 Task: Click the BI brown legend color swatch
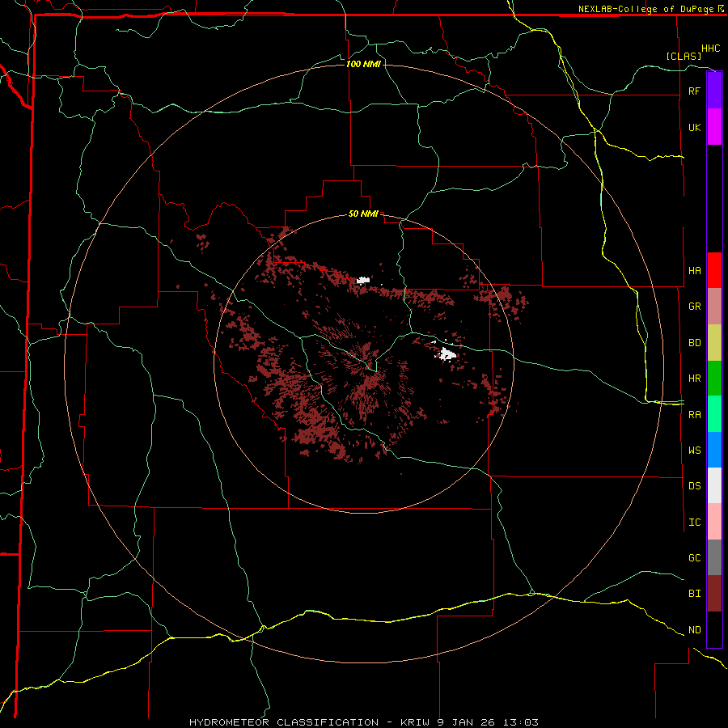(714, 594)
